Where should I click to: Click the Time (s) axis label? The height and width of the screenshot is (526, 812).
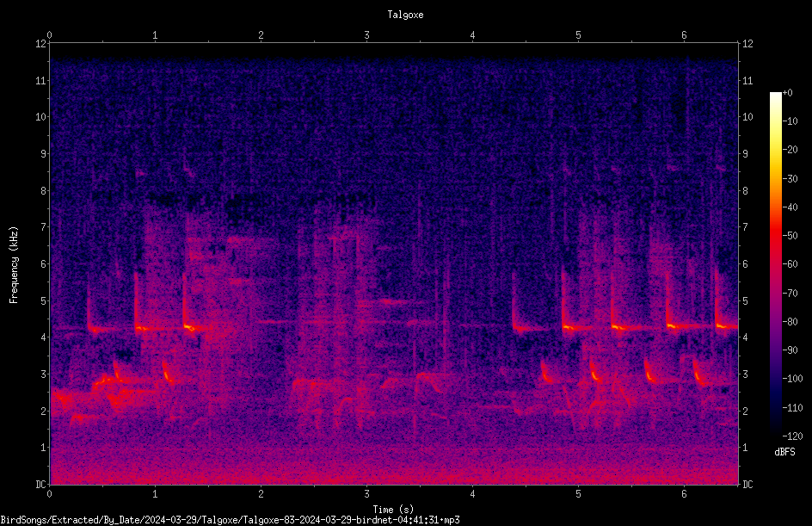coord(393,510)
